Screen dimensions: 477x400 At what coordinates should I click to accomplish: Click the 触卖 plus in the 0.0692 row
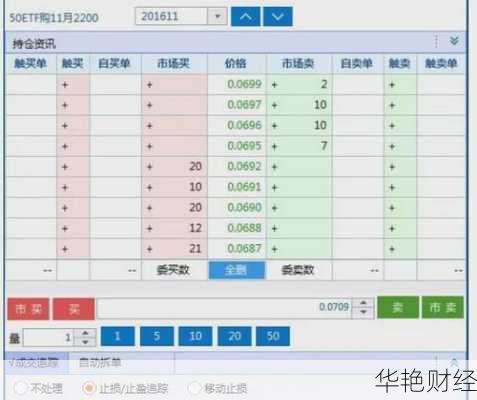coord(392,167)
